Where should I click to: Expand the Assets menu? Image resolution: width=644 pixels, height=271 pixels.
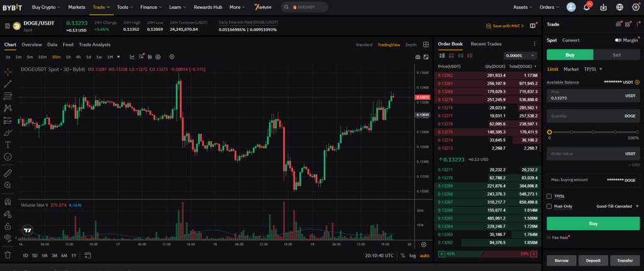[x=522, y=8]
